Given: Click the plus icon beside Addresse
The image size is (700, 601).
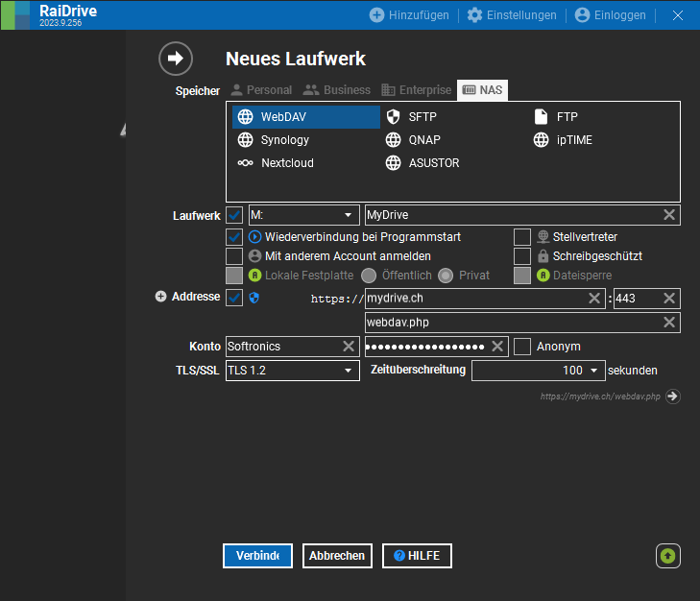Looking at the screenshot, I should (x=160, y=297).
